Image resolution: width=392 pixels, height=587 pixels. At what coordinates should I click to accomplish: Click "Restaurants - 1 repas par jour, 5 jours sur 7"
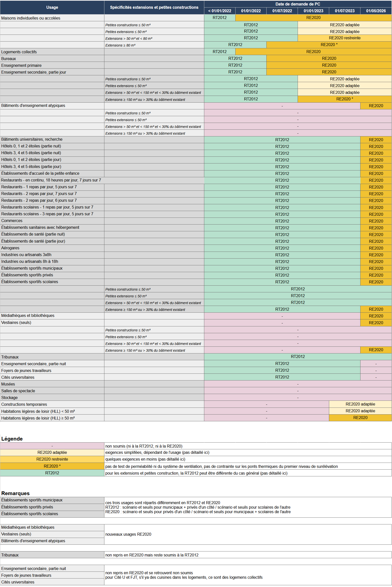(52, 187)
